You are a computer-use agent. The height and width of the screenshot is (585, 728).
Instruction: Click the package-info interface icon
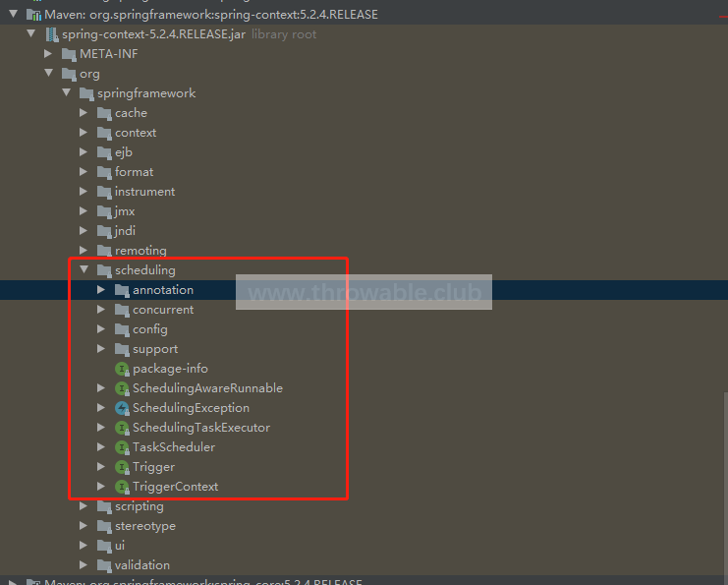[122, 369]
